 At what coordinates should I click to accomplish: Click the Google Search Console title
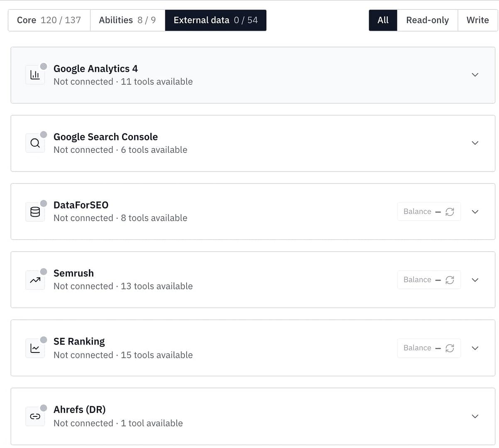point(105,137)
